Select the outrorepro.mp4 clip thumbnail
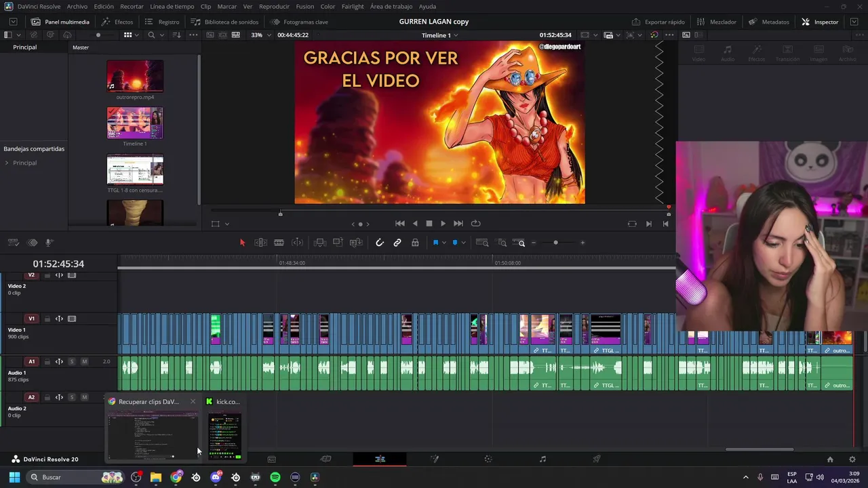 tap(135, 76)
